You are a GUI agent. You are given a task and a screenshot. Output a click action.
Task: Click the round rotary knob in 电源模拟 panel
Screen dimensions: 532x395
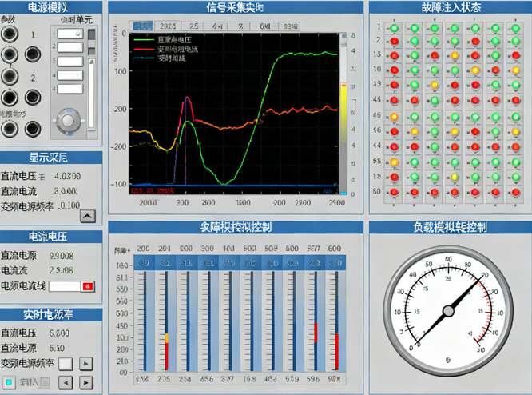click(69, 120)
